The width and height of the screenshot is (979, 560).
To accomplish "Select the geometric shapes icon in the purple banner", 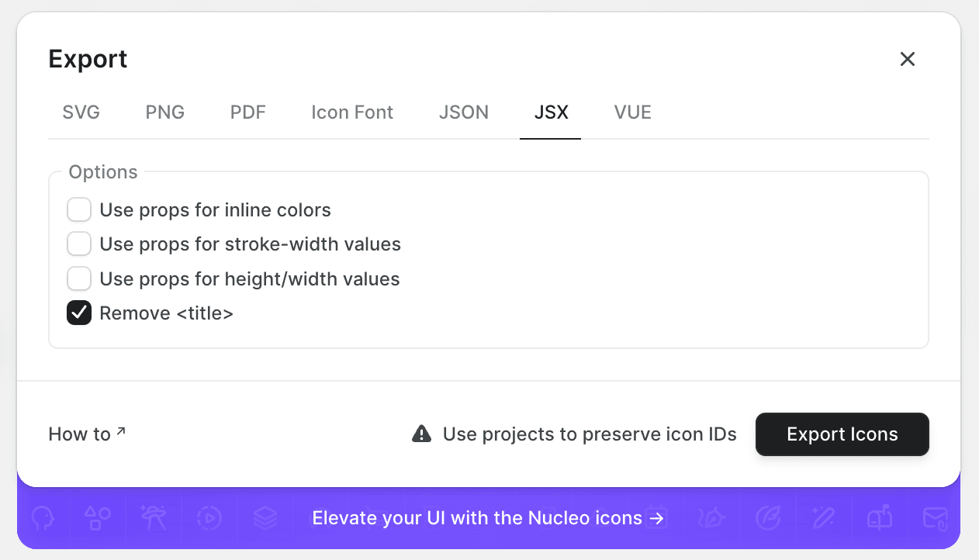I will point(96,518).
